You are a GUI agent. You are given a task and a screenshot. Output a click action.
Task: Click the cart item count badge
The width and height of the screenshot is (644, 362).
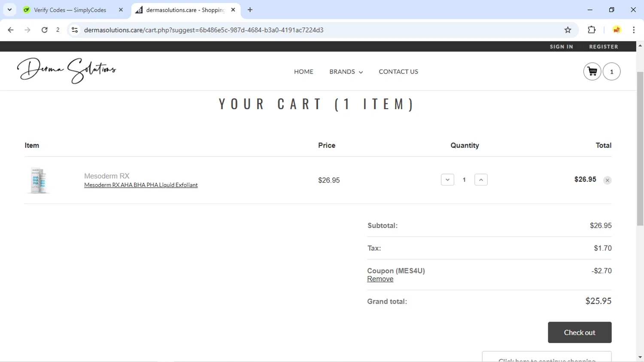[x=611, y=72]
